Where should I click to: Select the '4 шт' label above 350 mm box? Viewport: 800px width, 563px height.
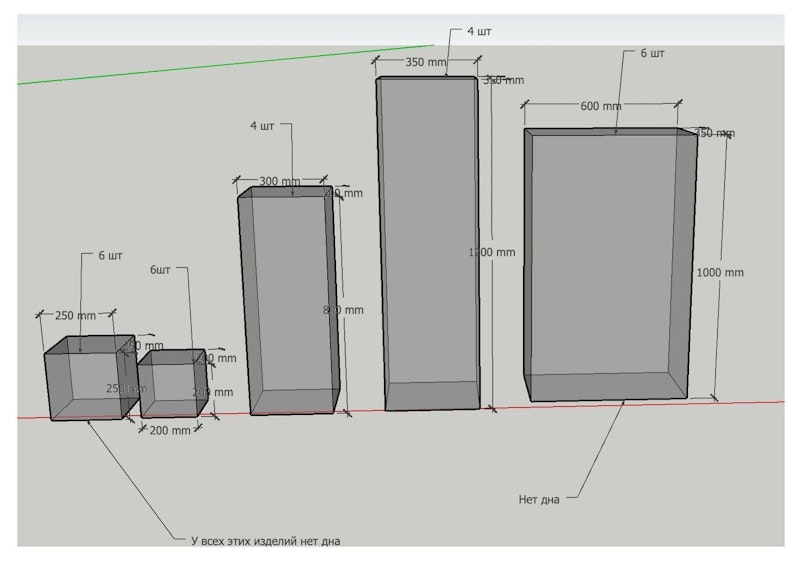pos(479,31)
